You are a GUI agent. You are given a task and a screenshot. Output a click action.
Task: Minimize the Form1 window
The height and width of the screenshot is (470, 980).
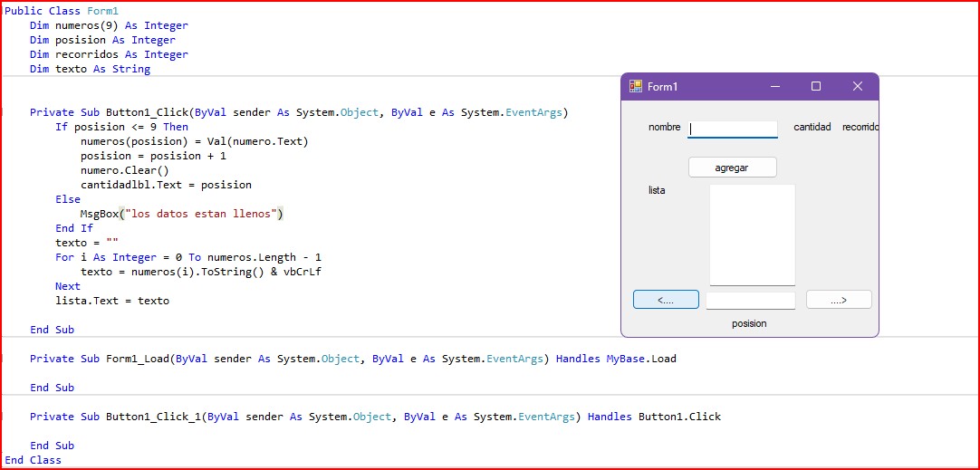pos(775,86)
